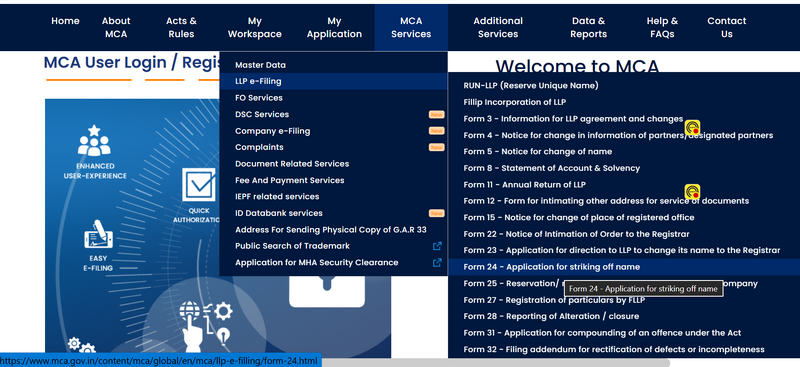Open the About MCA menu
800x367 pixels.
pos(116,28)
